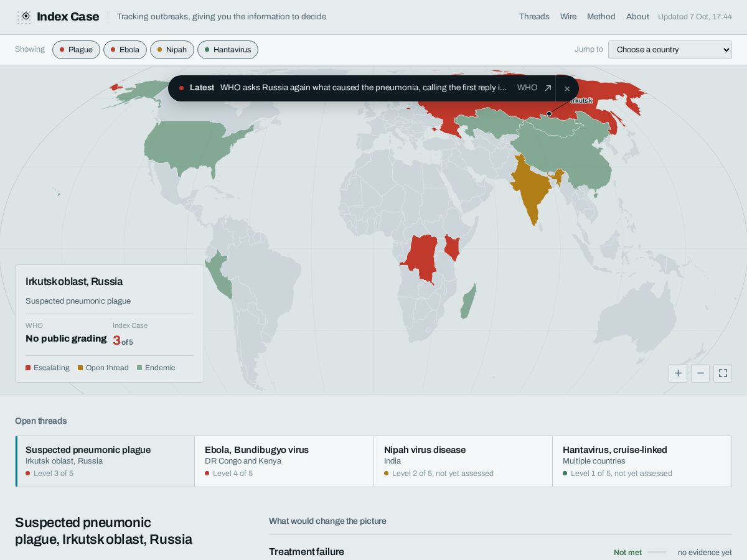Open the Threads nav item
Screen dimensions: 747x560
(x=534, y=17)
